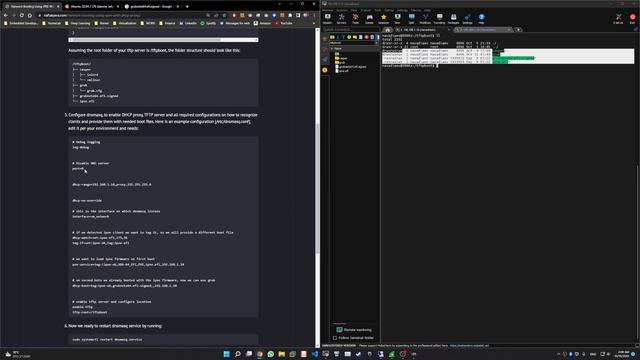Click the X server icon in MobaXterm
640x360 pixels.
coord(618,18)
